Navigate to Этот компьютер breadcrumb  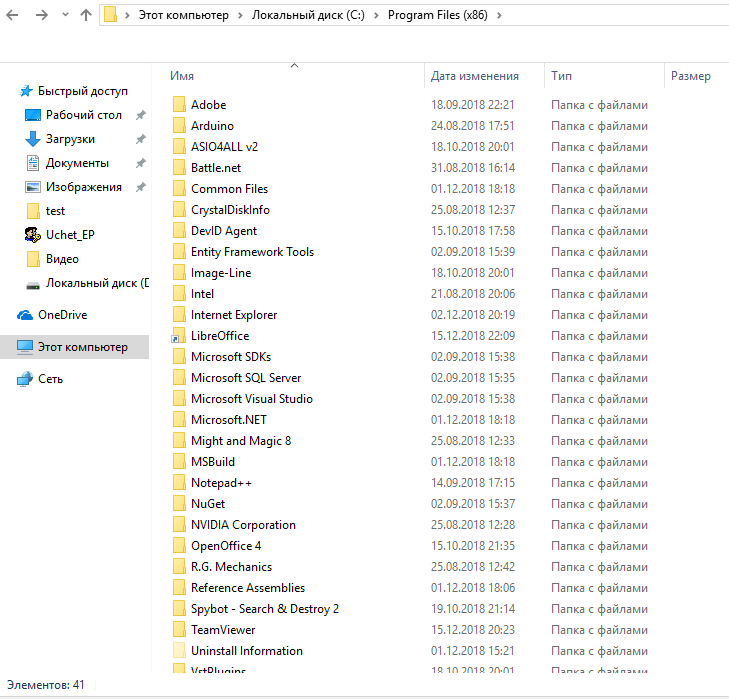click(x=184, y=15)
